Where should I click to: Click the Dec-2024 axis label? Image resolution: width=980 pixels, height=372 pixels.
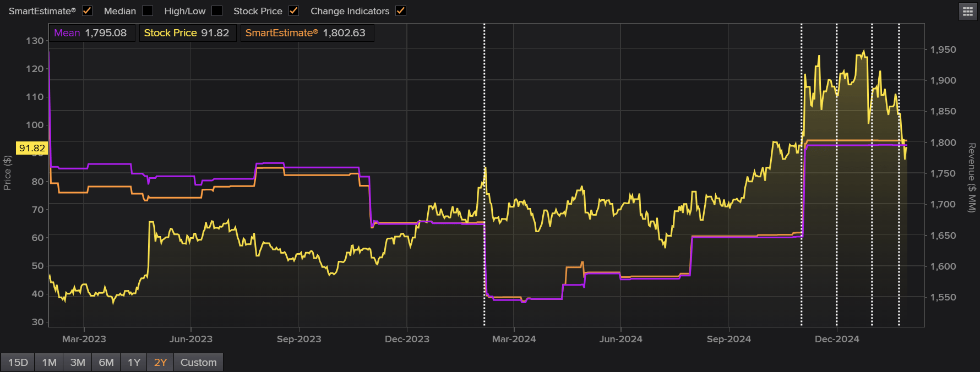pos(837,339)
